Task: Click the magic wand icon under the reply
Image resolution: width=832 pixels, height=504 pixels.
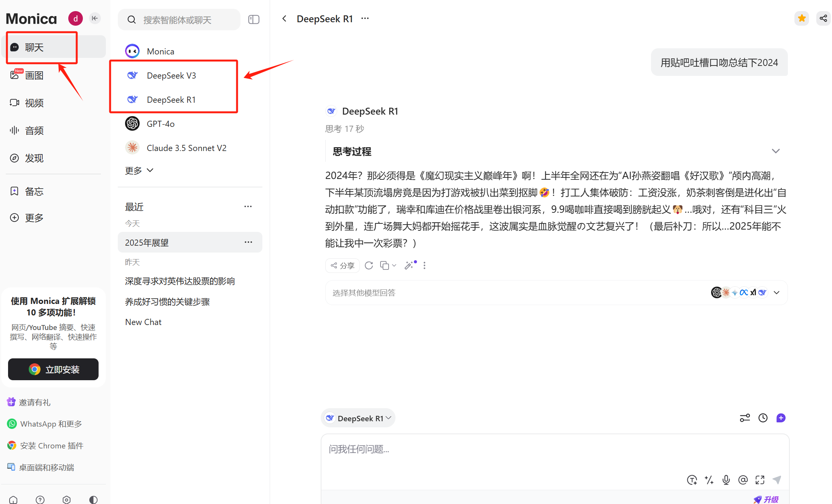Action: click(409, 265)
